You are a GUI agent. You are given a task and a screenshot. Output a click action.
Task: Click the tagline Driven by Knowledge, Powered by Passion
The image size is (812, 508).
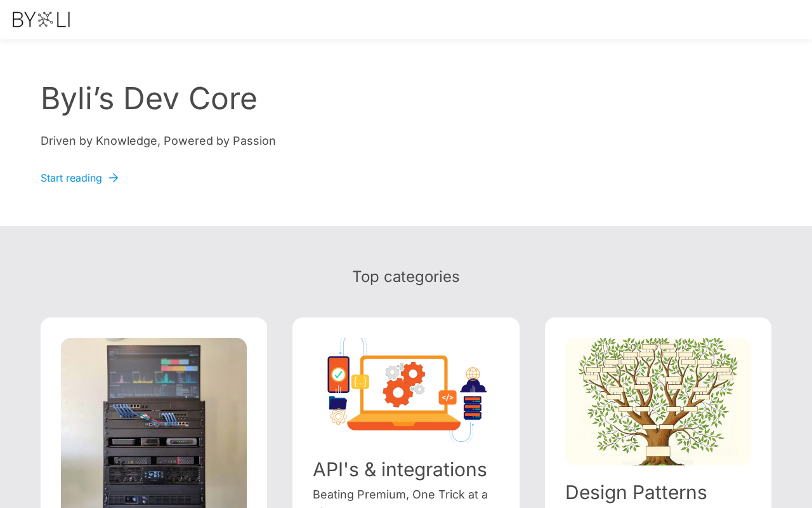pos(158,141)
